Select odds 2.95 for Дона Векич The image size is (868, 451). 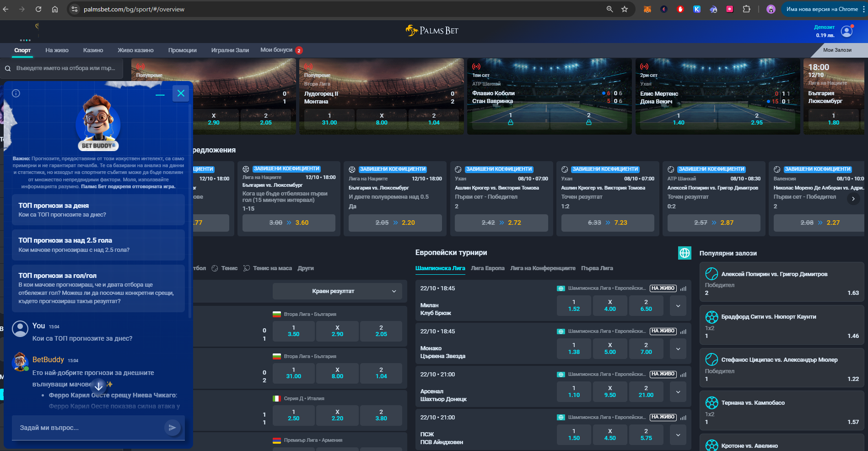757,119
